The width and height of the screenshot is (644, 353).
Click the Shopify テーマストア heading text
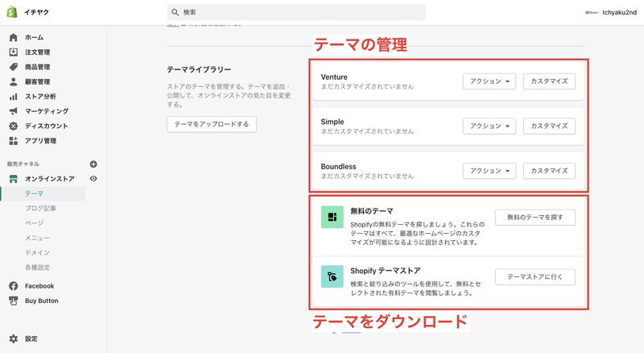point(386,271)
